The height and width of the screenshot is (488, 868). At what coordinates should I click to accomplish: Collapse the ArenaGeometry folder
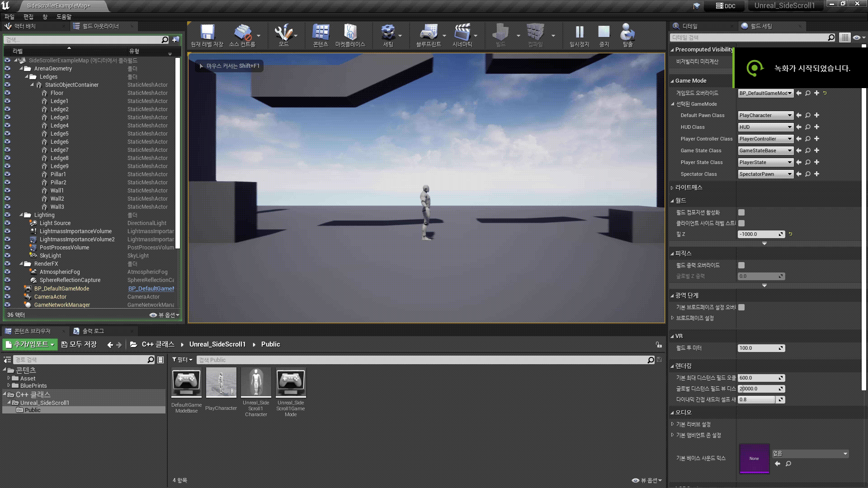click(x=21, y=69)
